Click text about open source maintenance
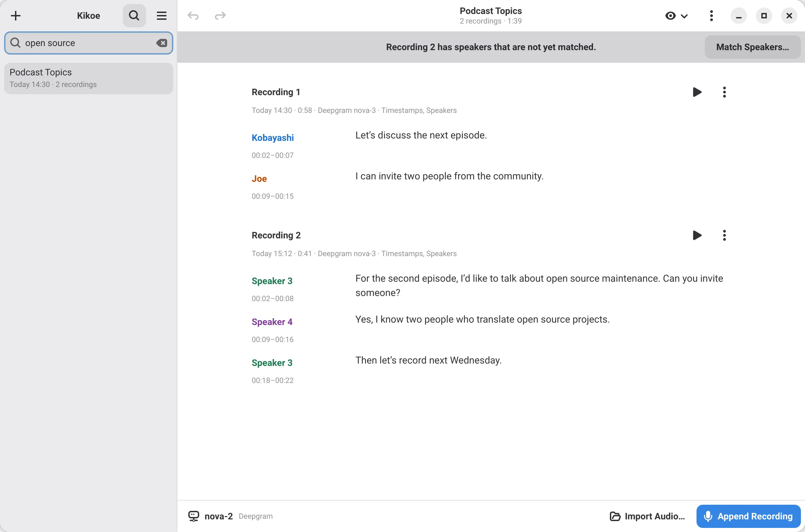Viewport: 805px width, 532px height. click(539, 285)
